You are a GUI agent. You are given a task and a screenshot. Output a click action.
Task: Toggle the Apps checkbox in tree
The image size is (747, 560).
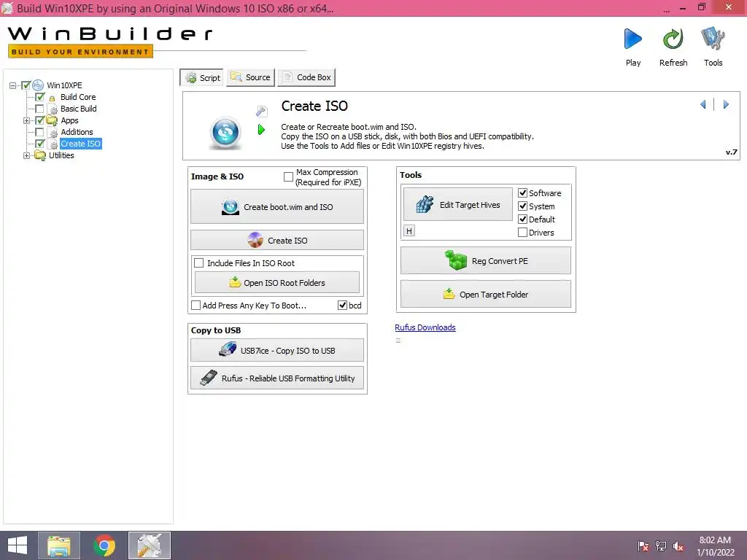click(39, 120)
